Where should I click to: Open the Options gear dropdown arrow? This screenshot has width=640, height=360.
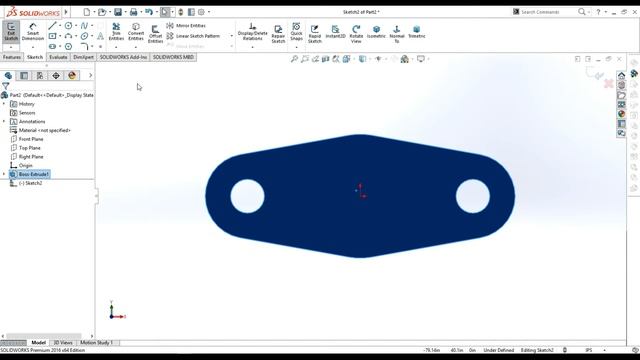[209, 12]
